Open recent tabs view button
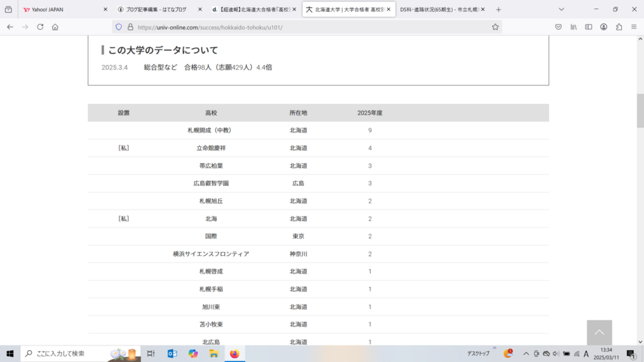The width and height of the screenshot is (644, 362). 8,9
